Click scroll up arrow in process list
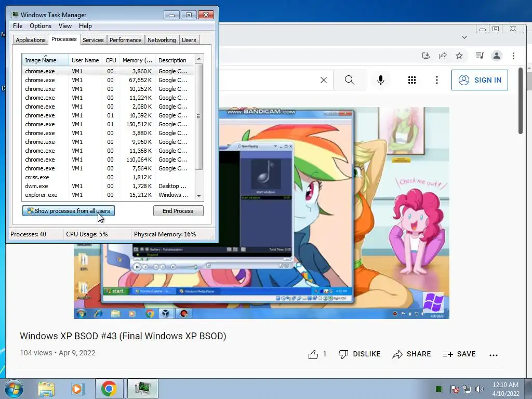Screen dimensions: 532x399 tap(199, 59)
